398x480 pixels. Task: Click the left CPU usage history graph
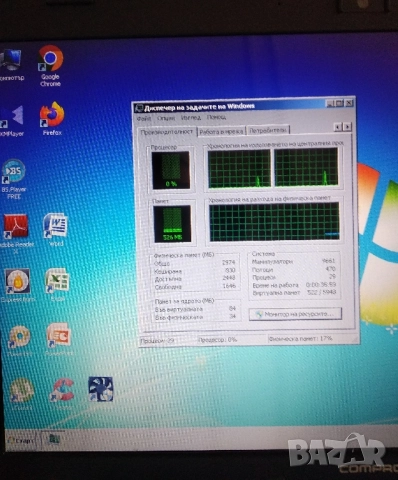click(239, 168)
